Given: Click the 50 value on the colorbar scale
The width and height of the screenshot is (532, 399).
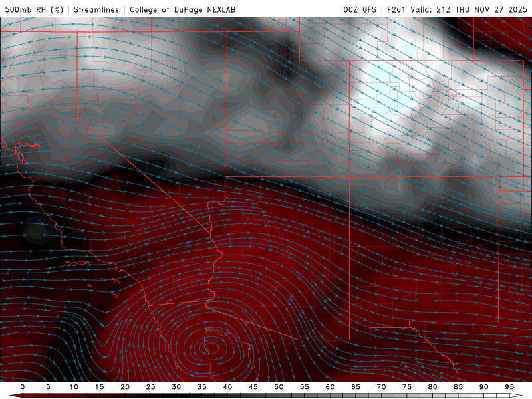Looking at the screenshot, I should [x=279, y=387].
